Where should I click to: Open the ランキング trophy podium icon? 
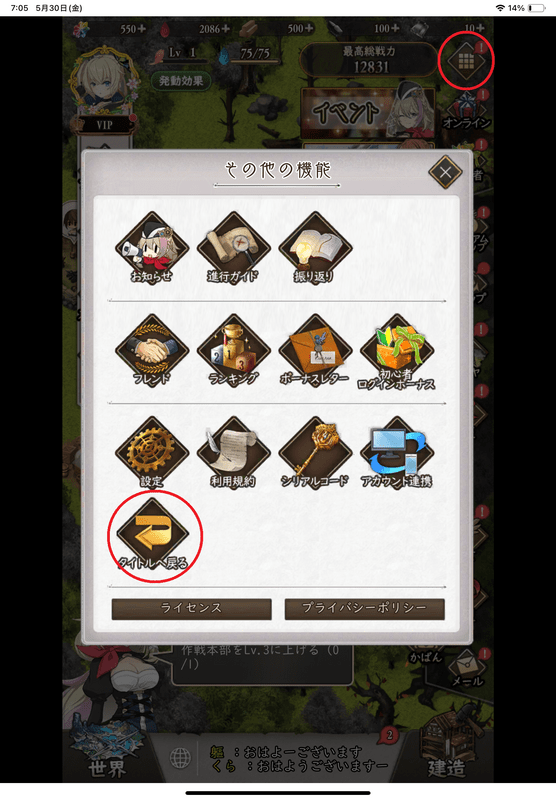pos(234,351)
